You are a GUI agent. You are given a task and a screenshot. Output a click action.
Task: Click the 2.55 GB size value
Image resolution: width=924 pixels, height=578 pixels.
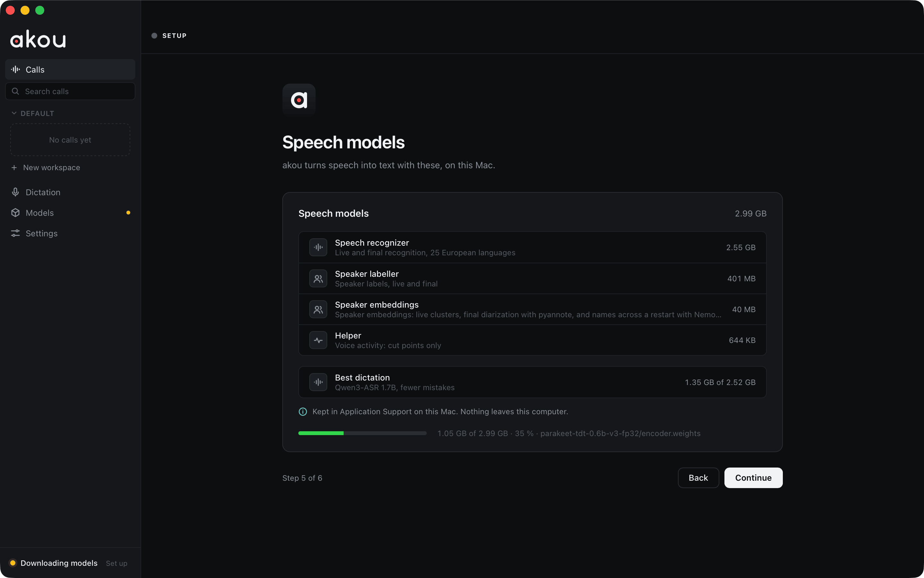point(741,247)
